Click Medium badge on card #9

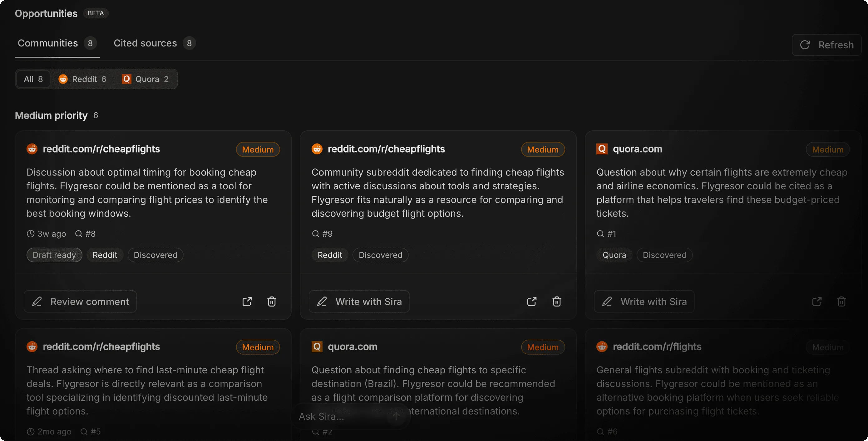(543, 149)
